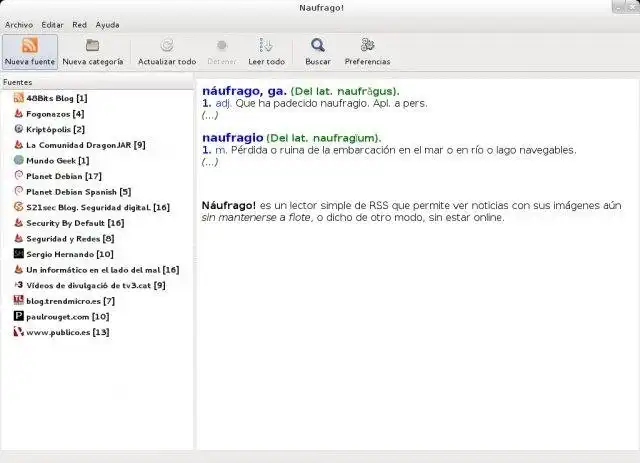Click the Un informático en el lado del mal icon
Image resolution: width=640 pixels, height=463 pixels.
(19, 269)
